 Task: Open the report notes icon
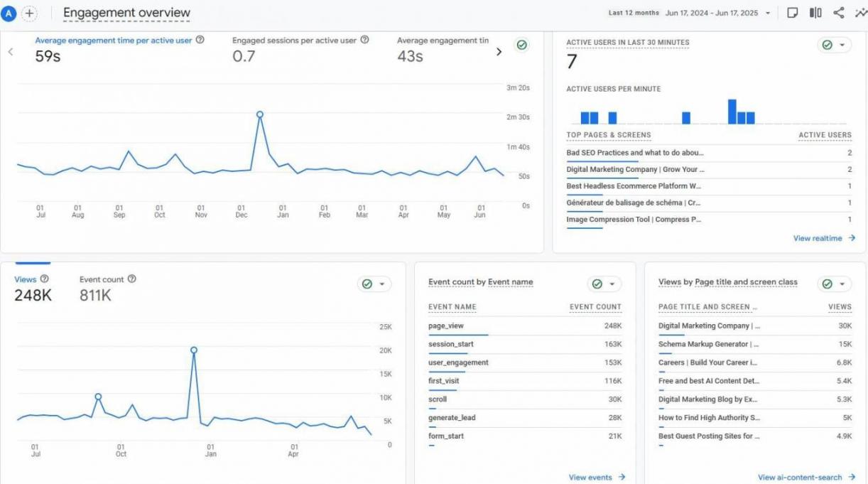click(793, 13)
